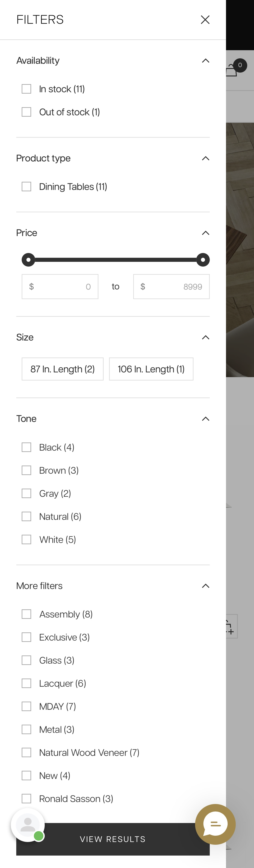Enable the Dining Tables product type filter

pyautogui.click(x=26, y=186)
